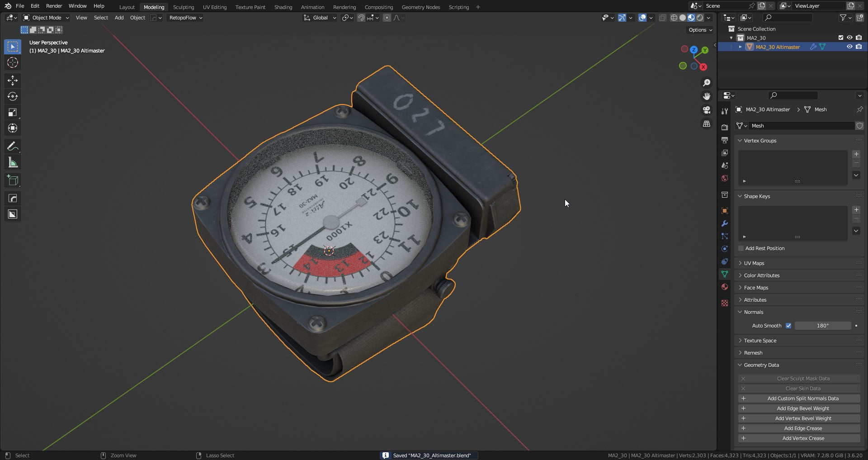Click the Add Edge Crease button

pyautogui.click(x=802, y=428)
